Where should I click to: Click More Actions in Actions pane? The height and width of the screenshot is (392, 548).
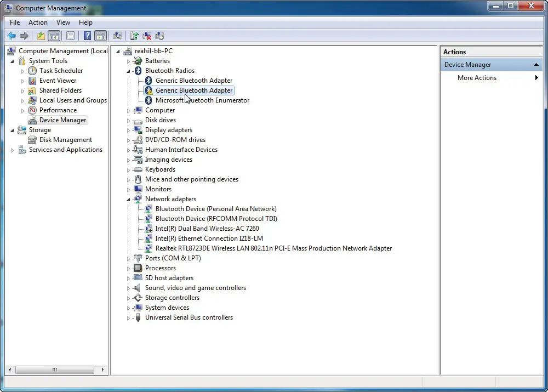coord(477,78)
